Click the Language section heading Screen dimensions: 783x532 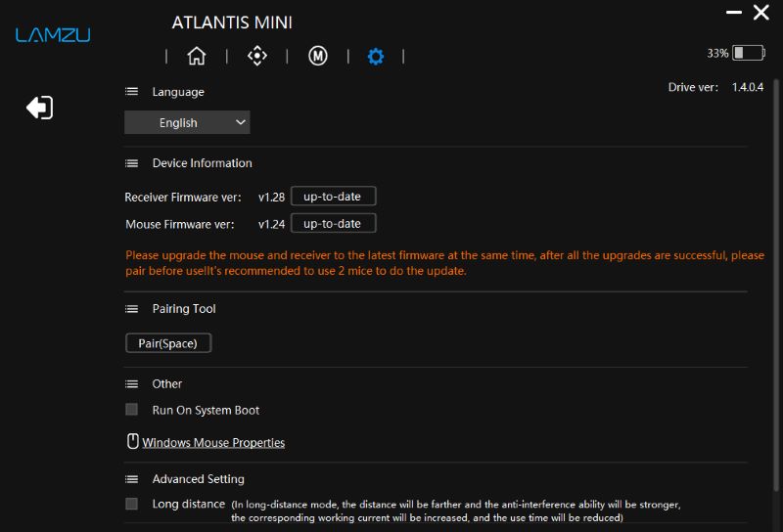[x=178, y=92]
